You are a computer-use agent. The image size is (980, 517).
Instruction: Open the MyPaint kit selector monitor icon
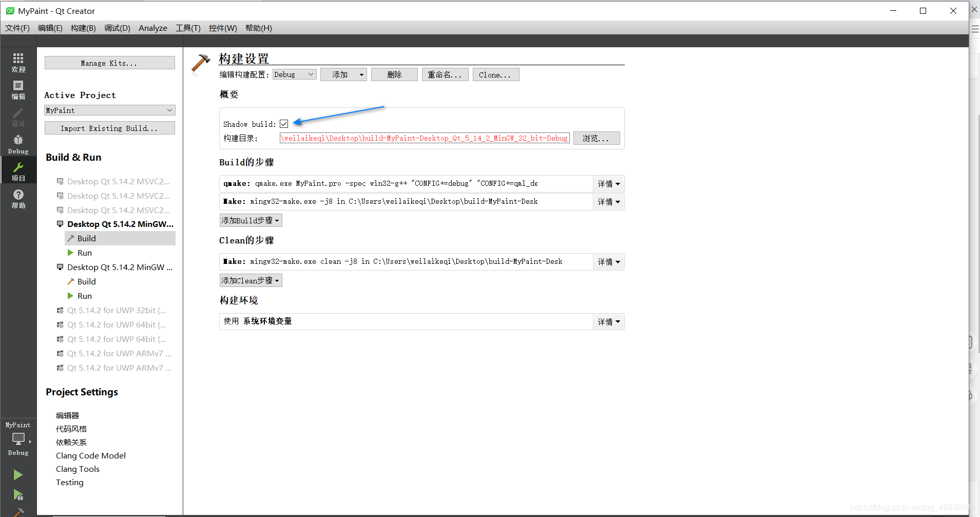click(18, 439)
